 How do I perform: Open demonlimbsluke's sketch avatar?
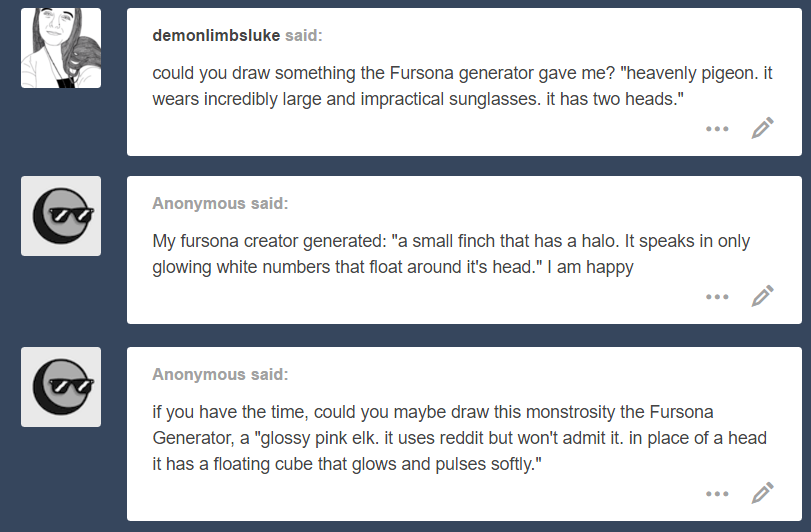(61, 48)
